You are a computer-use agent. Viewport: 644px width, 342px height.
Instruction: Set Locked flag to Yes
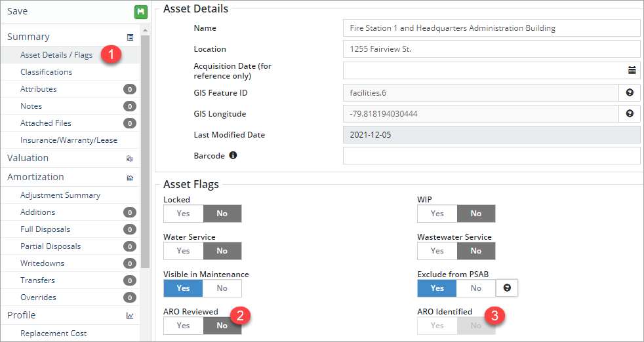tap(184, 214)
